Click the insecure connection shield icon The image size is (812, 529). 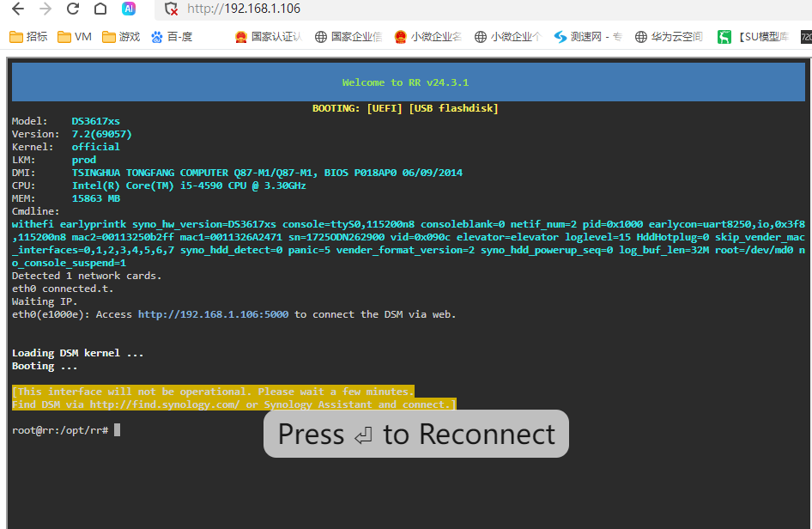click(x=171, y=9)
